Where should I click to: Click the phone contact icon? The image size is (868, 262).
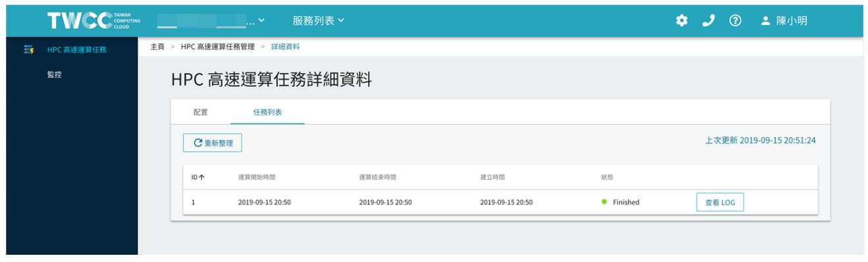pyautogui.click(x=709, y=20)
